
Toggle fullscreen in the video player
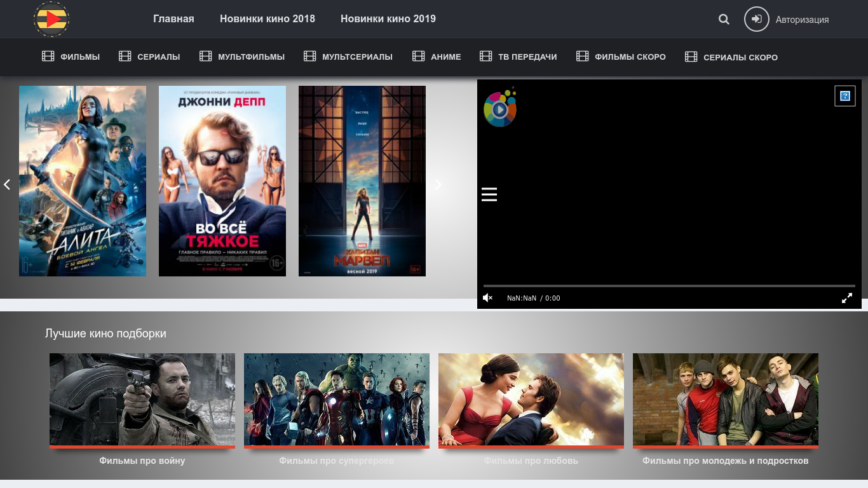(847, 298)
